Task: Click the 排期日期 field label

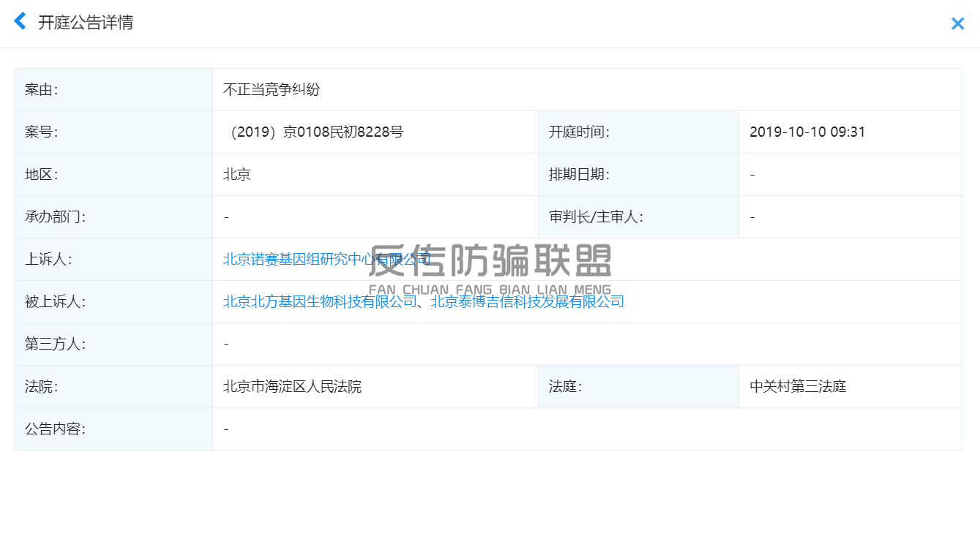Action: 579,175
